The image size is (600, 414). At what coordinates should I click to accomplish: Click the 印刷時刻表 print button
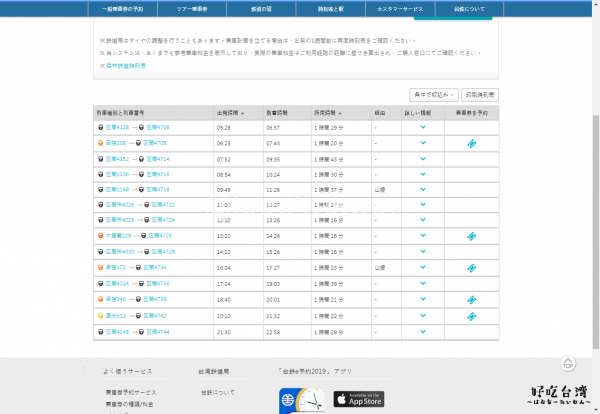(485, 93)
